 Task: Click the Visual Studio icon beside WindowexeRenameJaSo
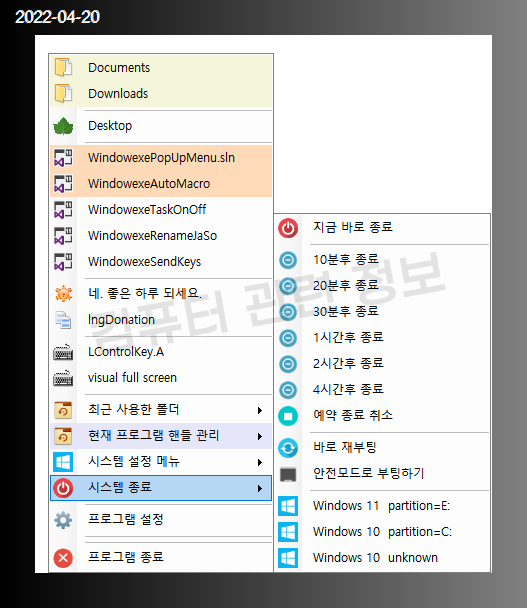63,236
